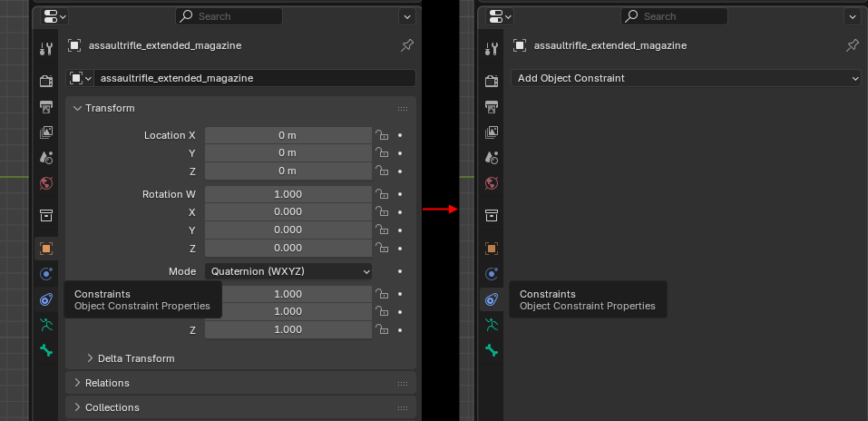Viewport: 868px width, 421px height.
Task: Toggle lock for Scale Z
Action: tap(382, 329)
